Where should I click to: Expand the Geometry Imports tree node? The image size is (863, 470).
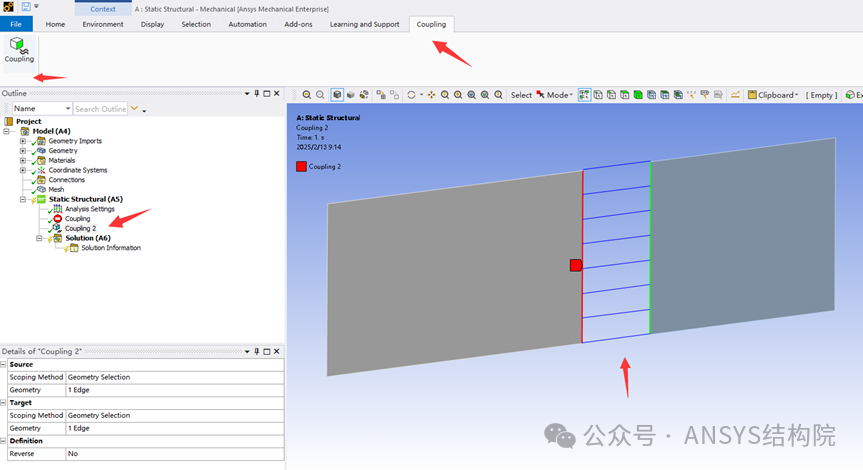tap(23, 141)
